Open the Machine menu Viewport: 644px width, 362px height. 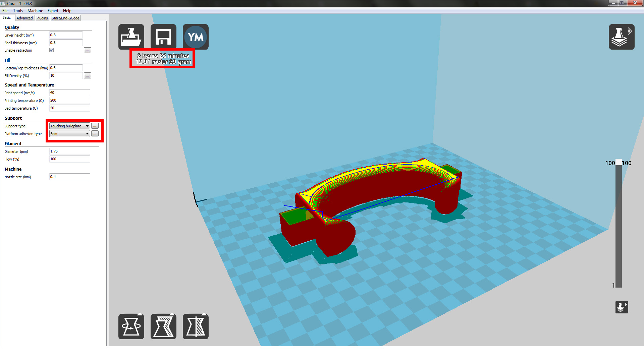click(x=35, y=10)
